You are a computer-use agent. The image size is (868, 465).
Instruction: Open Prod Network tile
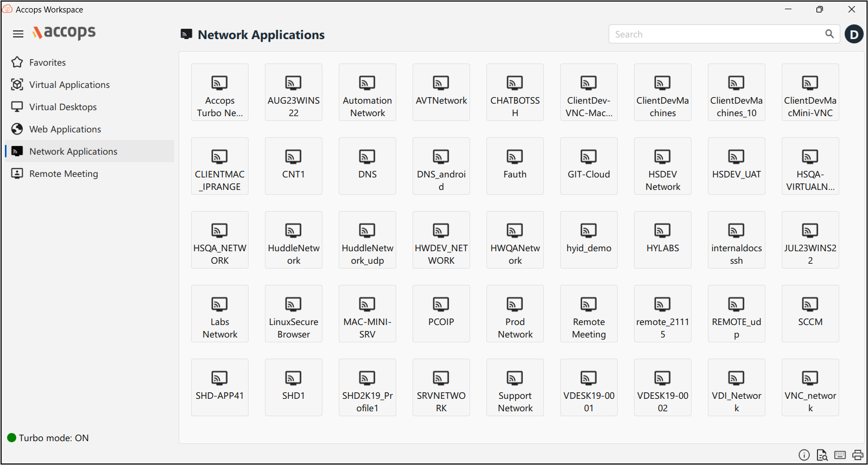click(515, 314)
